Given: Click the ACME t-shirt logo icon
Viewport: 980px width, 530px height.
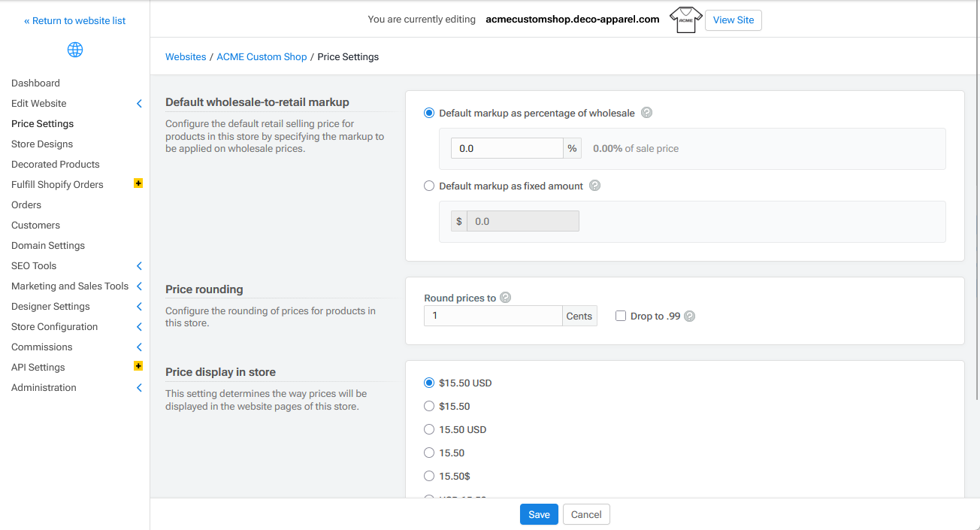Looking at the screenshot, I should pos(685,20).
